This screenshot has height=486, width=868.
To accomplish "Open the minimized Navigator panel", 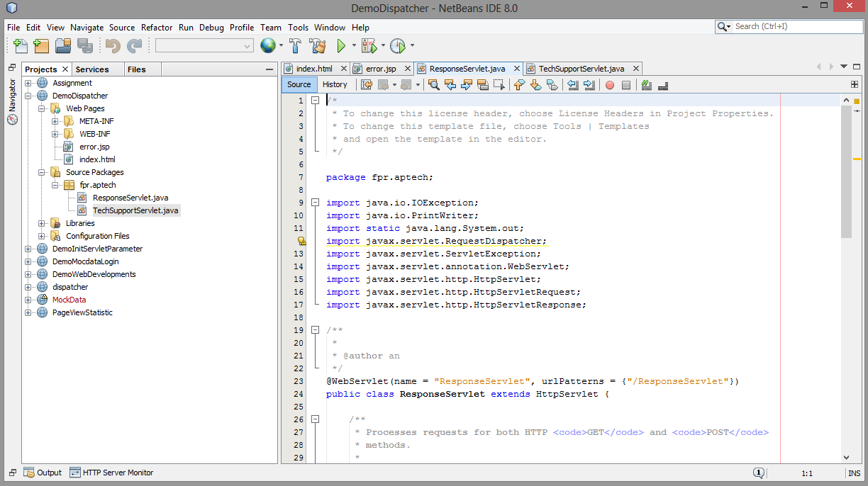I will (11, 101).
